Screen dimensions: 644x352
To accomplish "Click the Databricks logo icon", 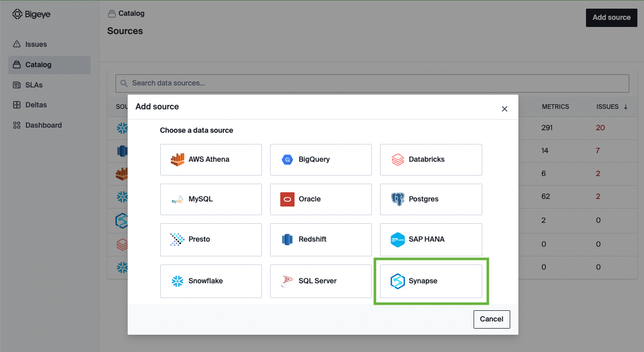I will 397,160.
